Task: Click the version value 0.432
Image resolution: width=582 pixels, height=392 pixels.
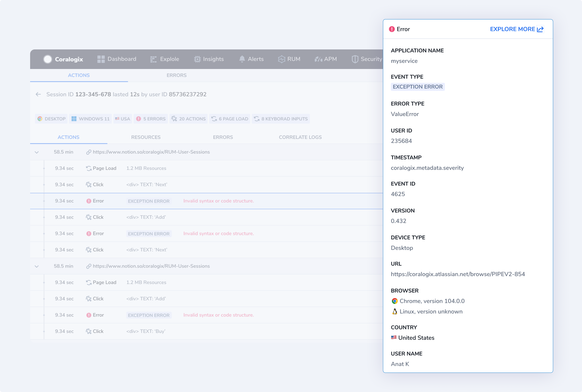Action: click(x=398, y=221)
